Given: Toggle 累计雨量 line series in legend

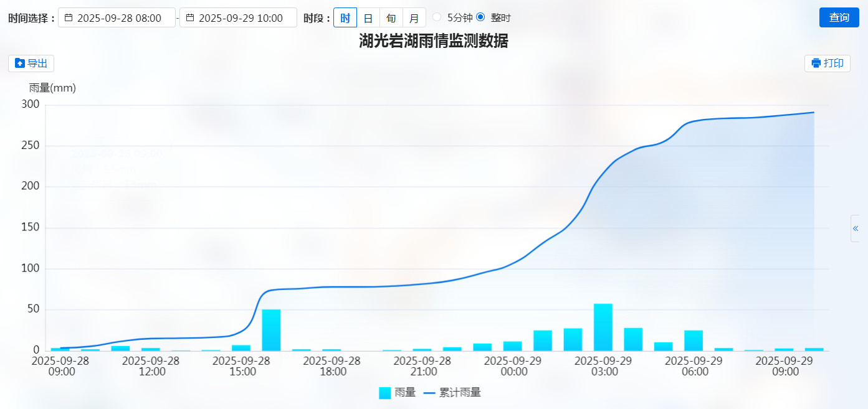Looking at the screenshot, I should pyautogui.click(x=452, y=393).
